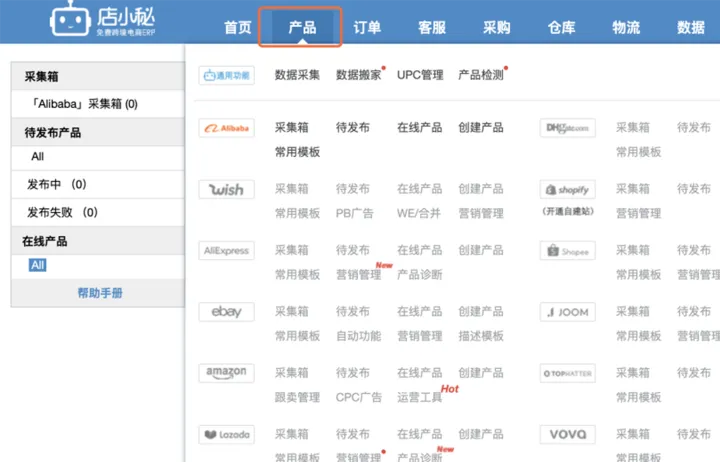
Task: Open the 首页 tab
Action: point(238,28)
